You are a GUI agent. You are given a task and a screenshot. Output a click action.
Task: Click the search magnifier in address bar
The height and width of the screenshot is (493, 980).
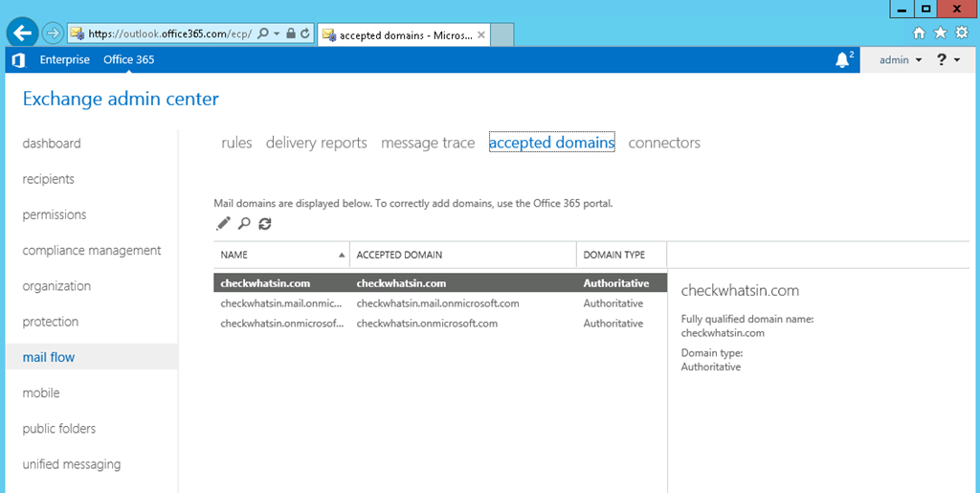click(x=262, y=34)
